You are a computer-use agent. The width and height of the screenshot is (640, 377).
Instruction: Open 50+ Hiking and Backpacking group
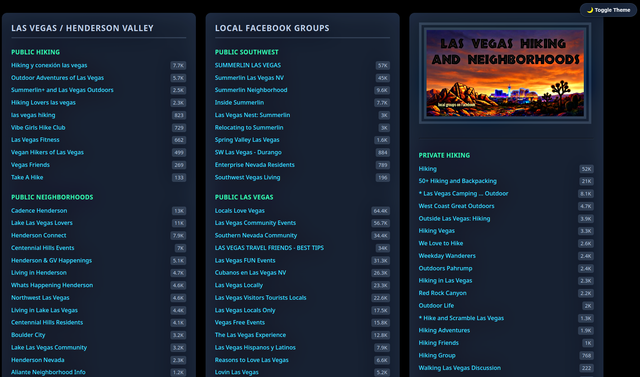point(458,181)
